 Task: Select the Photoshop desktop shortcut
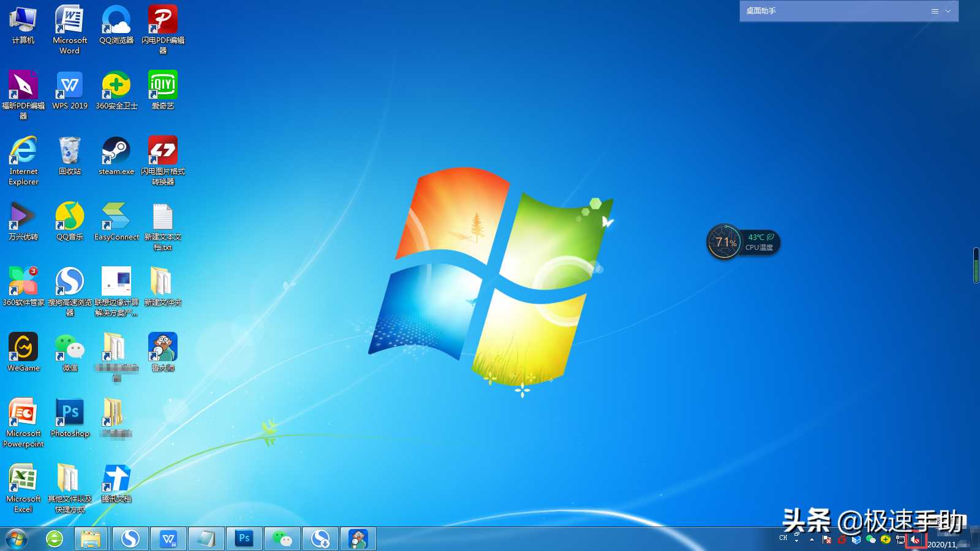pos(70,418)
